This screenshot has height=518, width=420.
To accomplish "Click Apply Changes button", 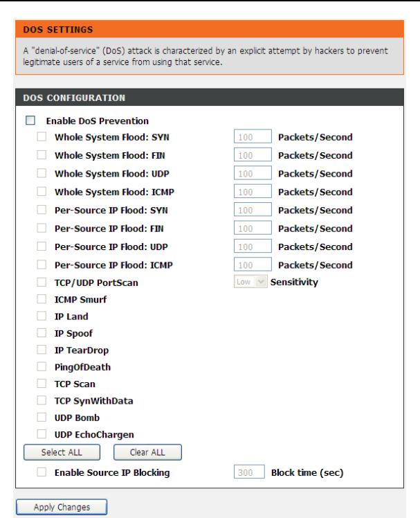I will (x=62, y=507).
